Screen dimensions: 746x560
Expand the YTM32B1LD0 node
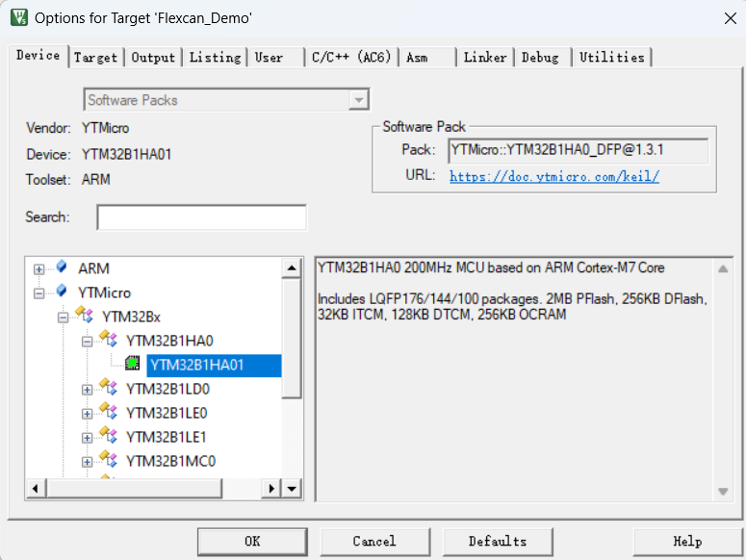click(87, 390)
